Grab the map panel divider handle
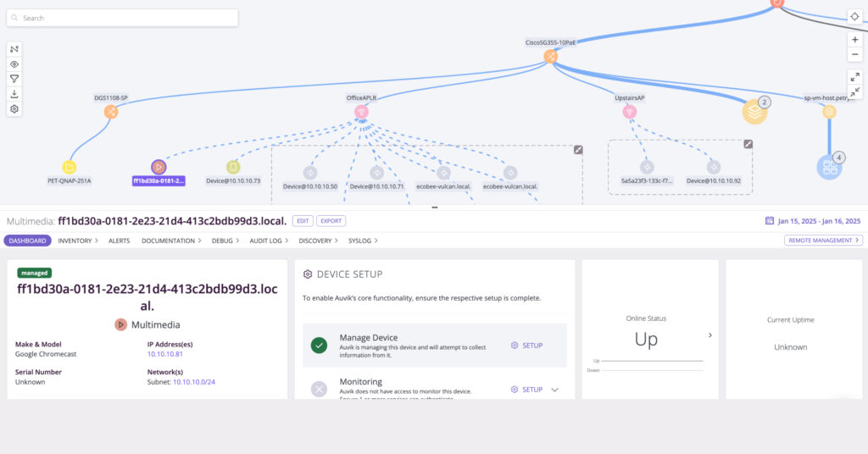The image size is (868, 454). (x=435, y=208)
